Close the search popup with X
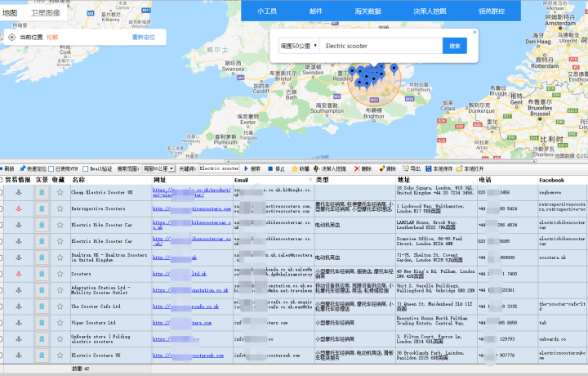The width and height of the screenshot is (588, 376). click(474, 32)
